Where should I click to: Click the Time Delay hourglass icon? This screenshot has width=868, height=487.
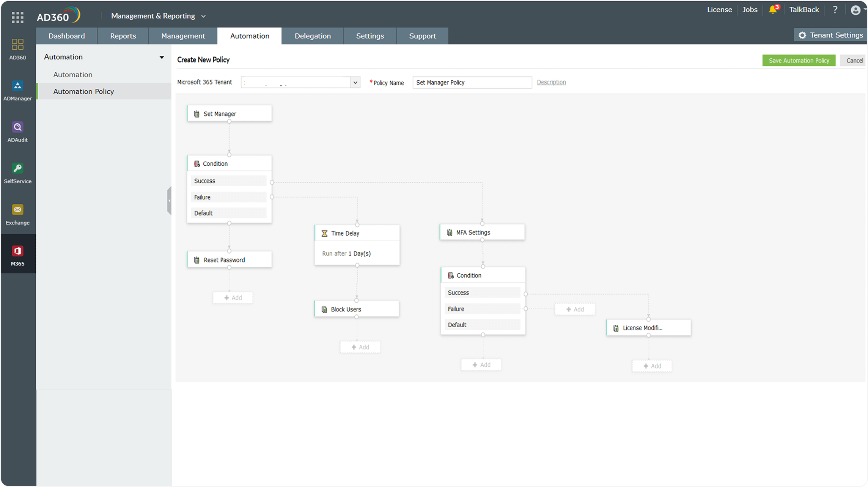(324, 233)
